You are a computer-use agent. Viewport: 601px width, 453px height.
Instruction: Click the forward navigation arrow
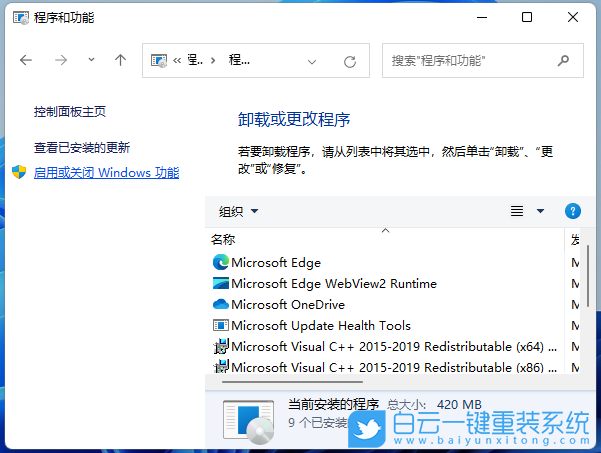[x=61, y=60]
